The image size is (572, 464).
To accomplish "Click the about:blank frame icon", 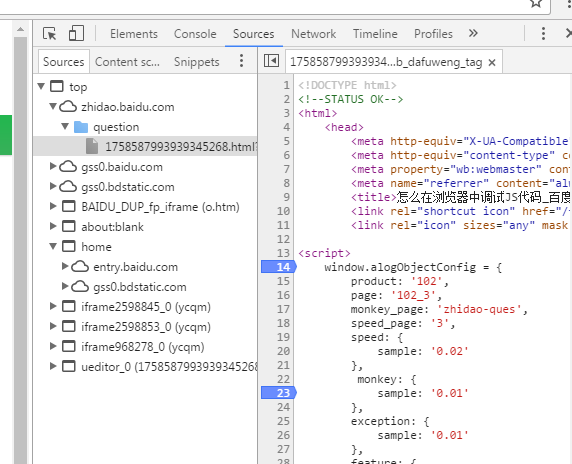I will pyautogui.click(x=69, y=227).
